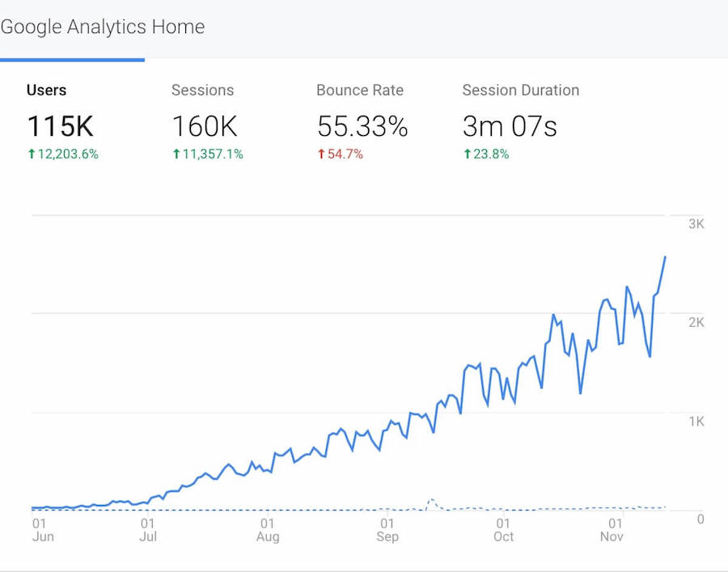Screen dimensions: 728x572
Task: Click the 01 Aug date axis label
Action: point(268,530)
